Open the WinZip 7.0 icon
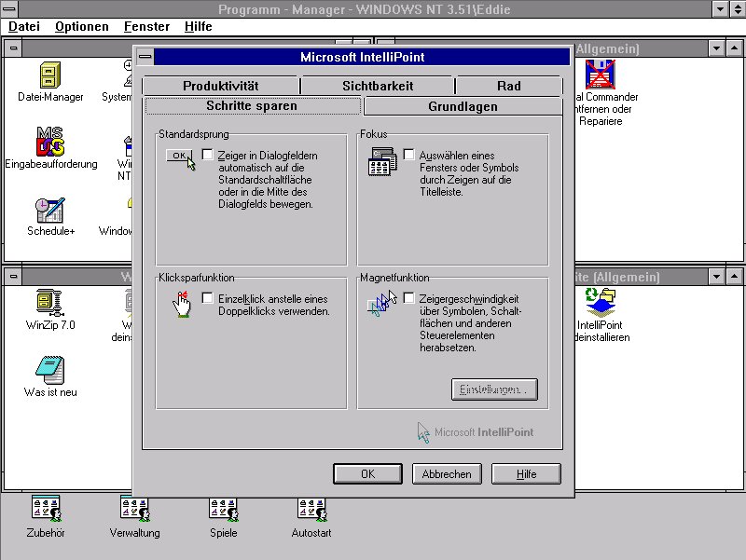746x560 pixels. 50,302
